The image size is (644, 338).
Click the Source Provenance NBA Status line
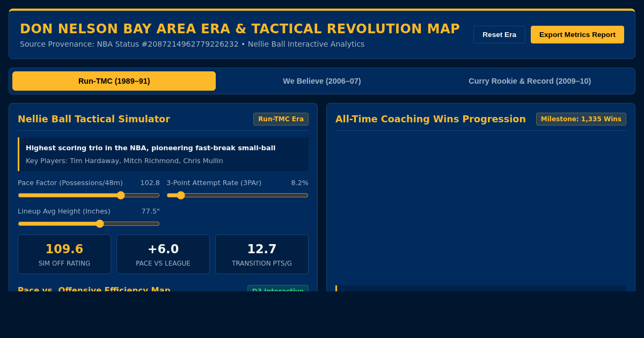[192, 44]
